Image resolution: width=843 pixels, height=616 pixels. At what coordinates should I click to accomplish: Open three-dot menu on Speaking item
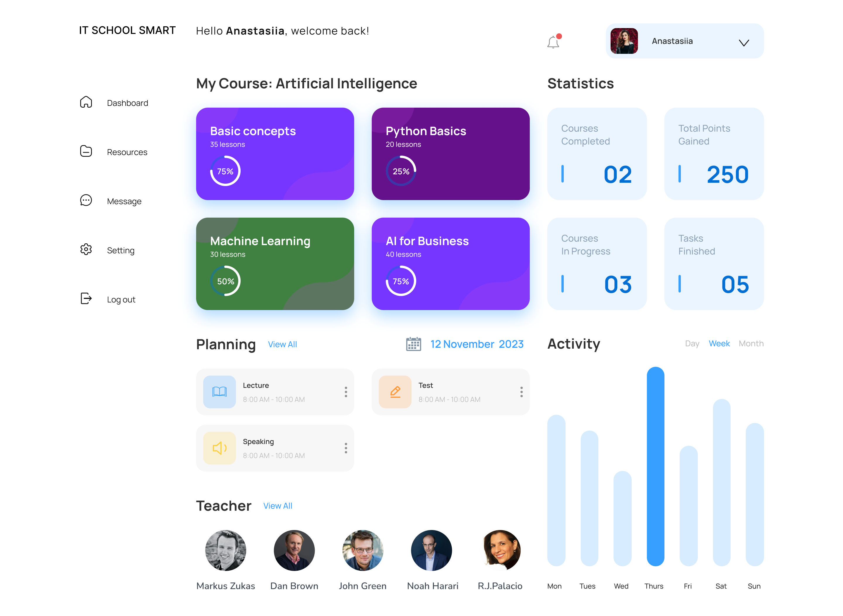pos(346,448)
